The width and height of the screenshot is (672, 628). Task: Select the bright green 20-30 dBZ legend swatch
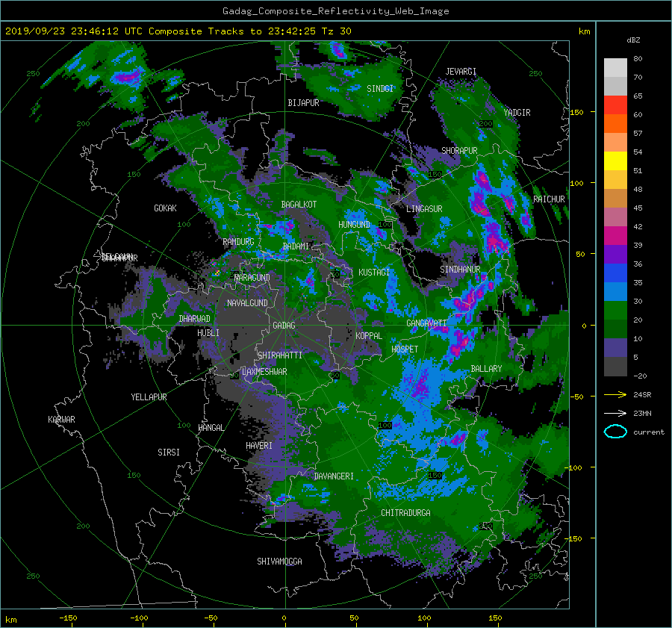[x=615, y=311]
